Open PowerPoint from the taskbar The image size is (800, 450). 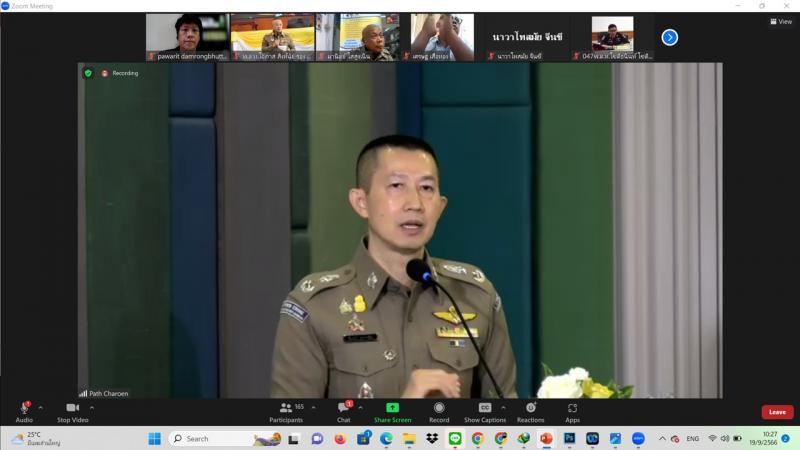546,438
